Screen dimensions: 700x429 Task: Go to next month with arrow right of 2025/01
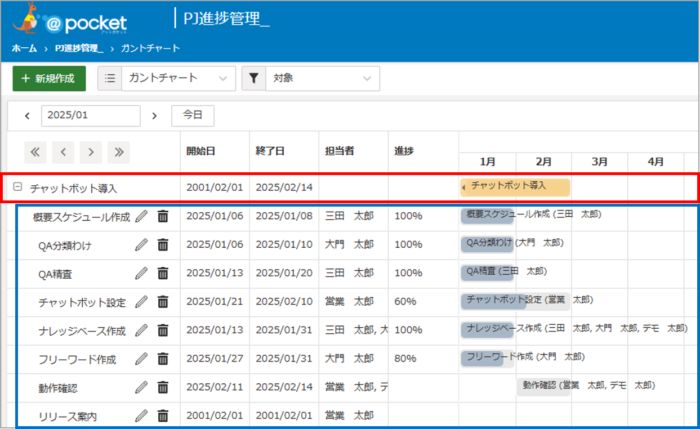[x=154, y=116]
